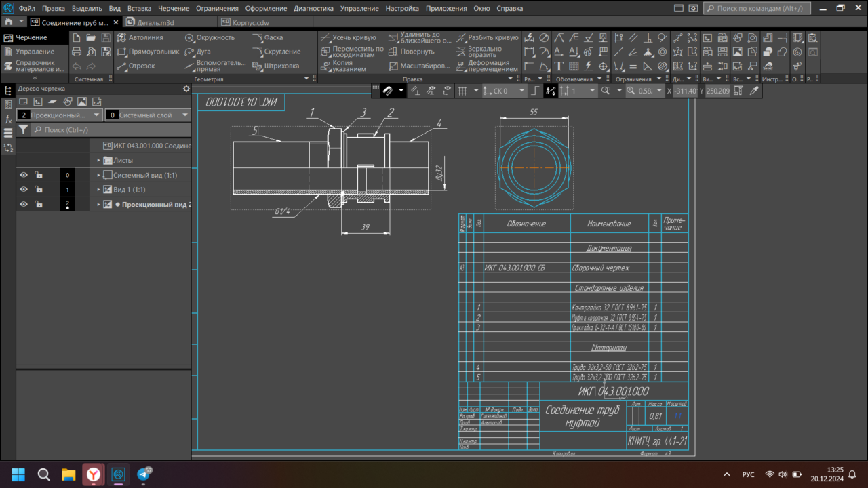
Task: Select the Отрезок line tool
Action: [136, 66]
